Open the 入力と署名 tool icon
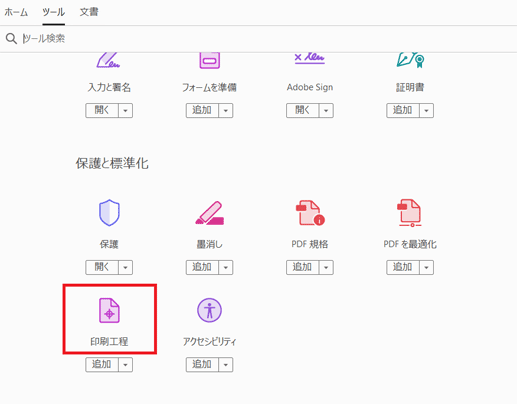The height and width of the screenshot is (404, 517). (109, 60)
